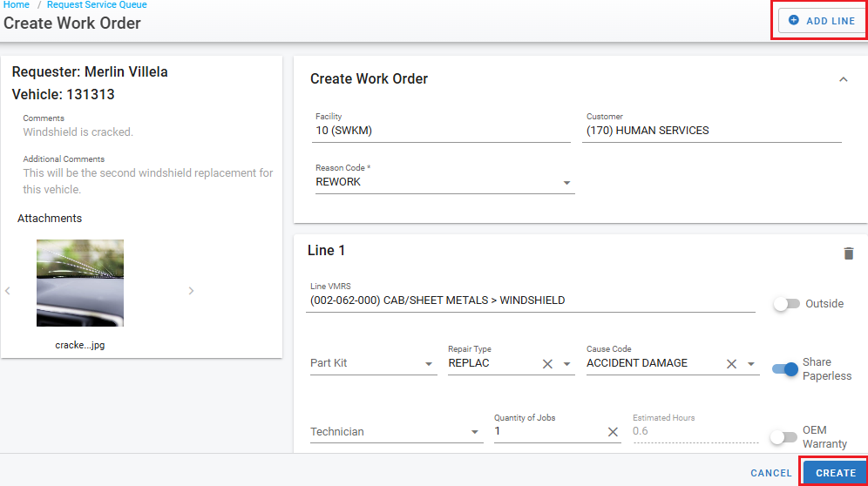Go to Home breadcrumb

pyautogui.click(x=16, y=5)
